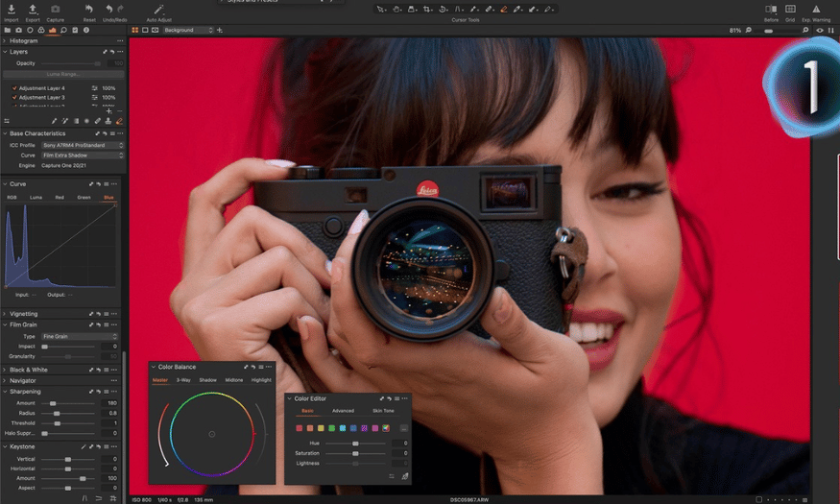840x504 pixels.
Task: Click the zoom-in magnifier beside zoom slider
Action: coord(805,31)
